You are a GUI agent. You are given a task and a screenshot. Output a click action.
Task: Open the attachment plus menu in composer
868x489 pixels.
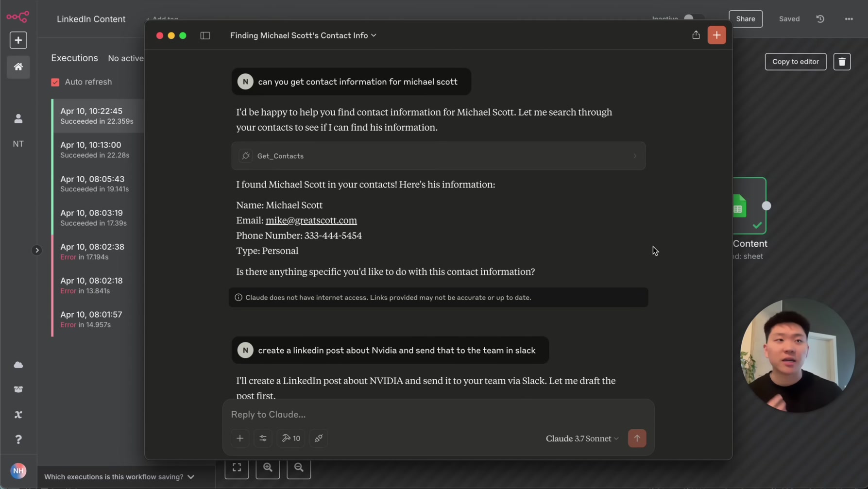pyautogui.click(x=240, y=438)
